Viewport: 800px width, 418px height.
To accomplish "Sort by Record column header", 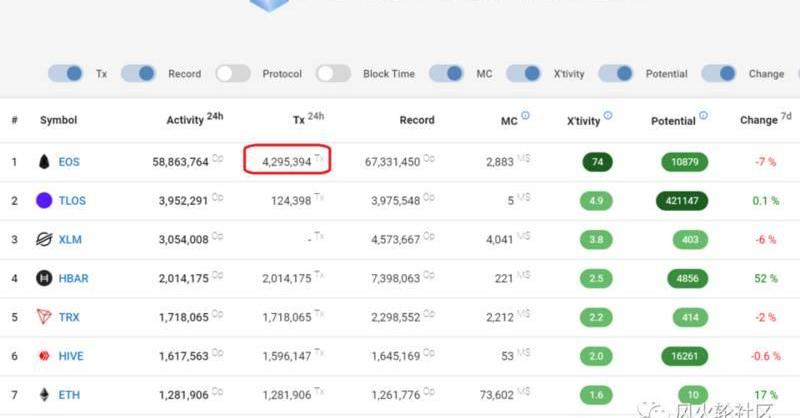I will pyautogui.click(x=417, y=120).
